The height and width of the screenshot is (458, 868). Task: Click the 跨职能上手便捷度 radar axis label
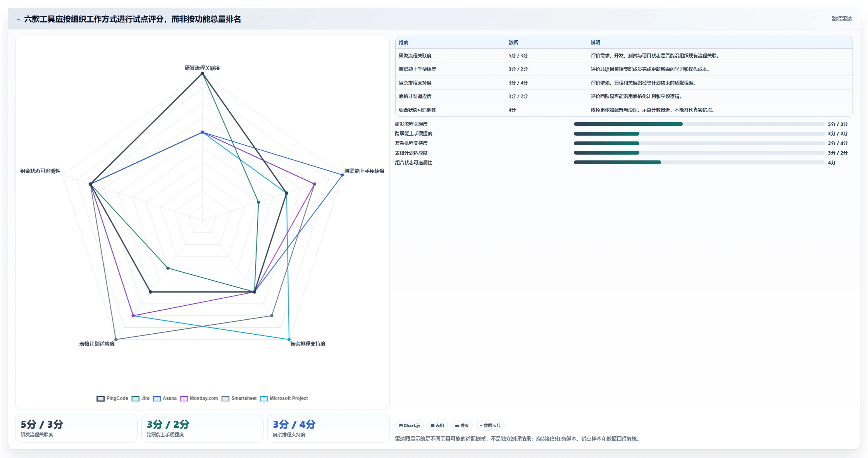click(364, 171)
